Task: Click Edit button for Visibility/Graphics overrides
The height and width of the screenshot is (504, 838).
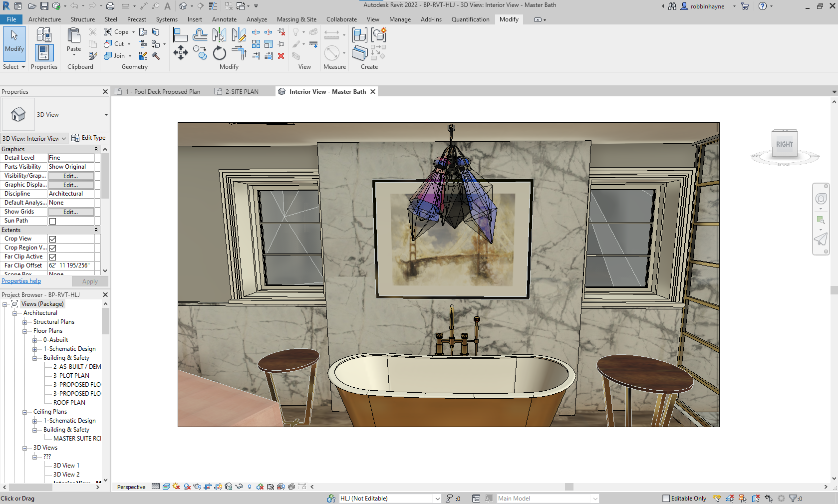Action: (71, 176)
